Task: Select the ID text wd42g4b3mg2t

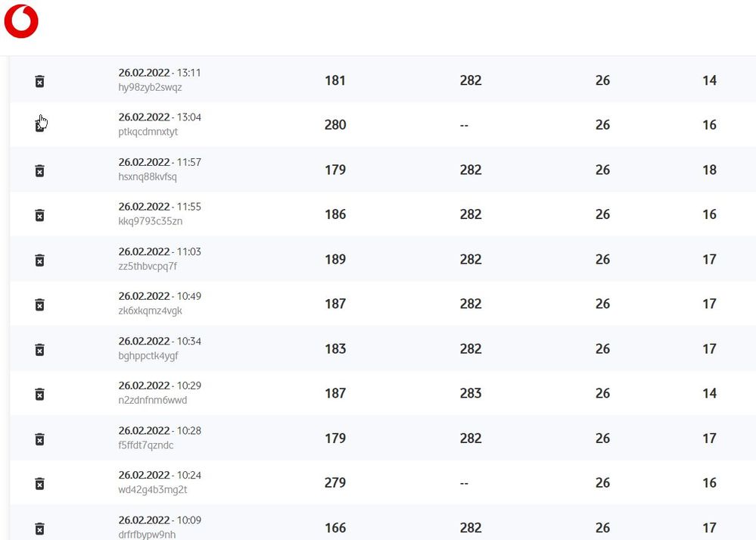Action: point(147,489)
